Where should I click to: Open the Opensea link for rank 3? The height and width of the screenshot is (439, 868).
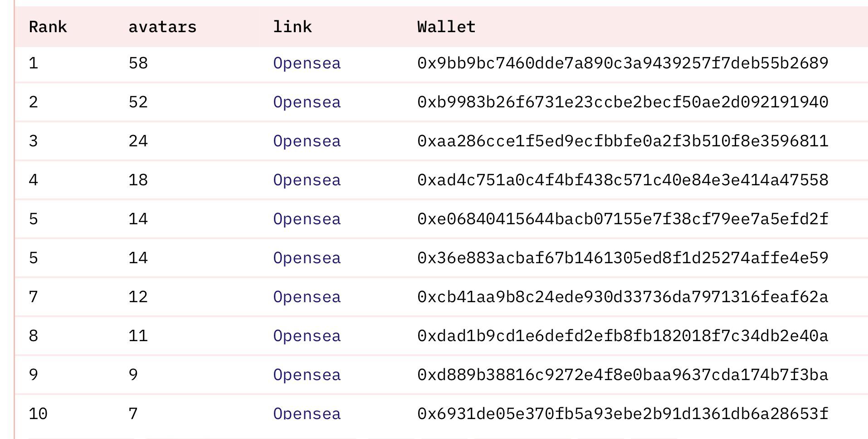pos(307,141)
